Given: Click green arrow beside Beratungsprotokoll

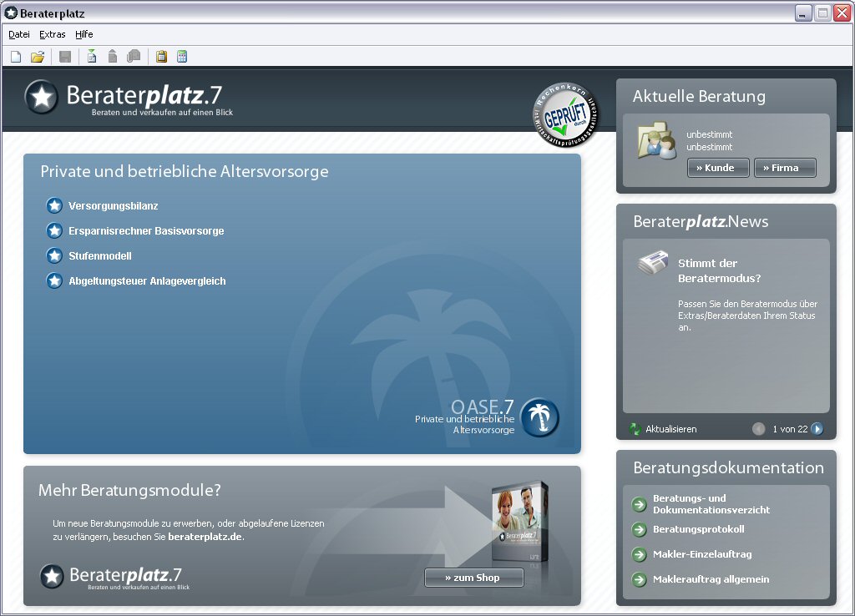Looking at the screenshot, I should [639, 529].
